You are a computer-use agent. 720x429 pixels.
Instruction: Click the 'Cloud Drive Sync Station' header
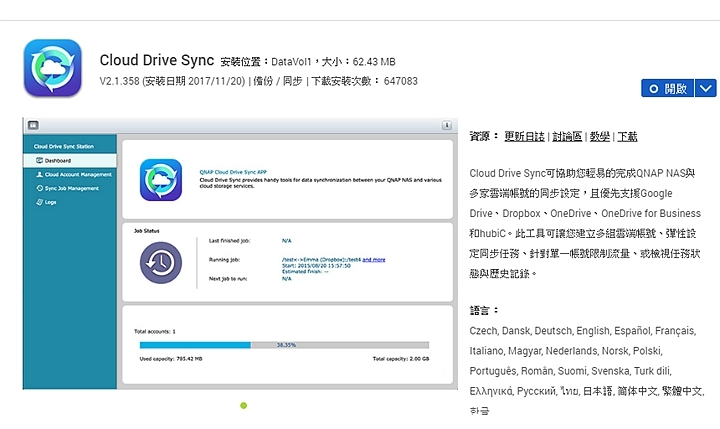click(x=64, y=147)
